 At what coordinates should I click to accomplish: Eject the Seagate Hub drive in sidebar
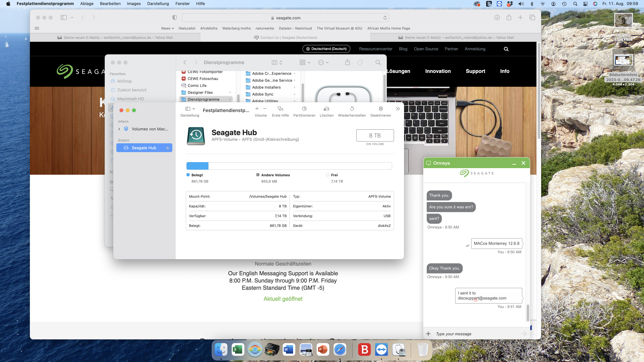(167, 148)
